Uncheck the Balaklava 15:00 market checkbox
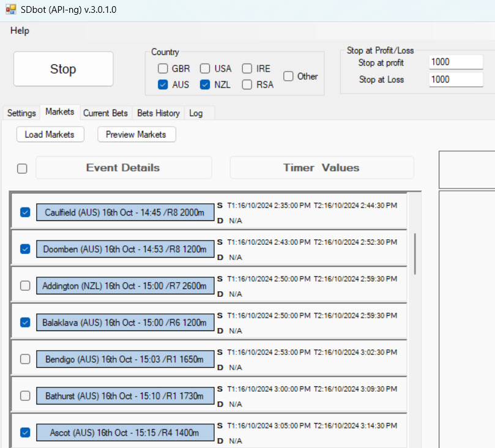 [25, 323]
